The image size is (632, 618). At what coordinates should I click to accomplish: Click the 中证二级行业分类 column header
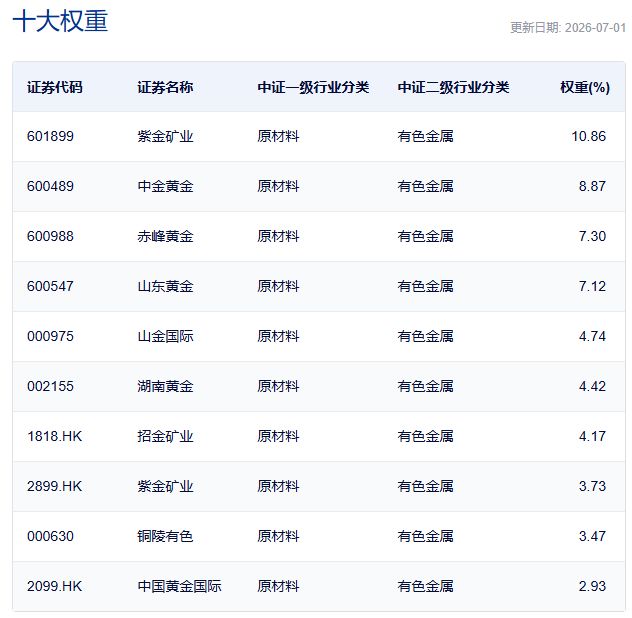point(453,87)
